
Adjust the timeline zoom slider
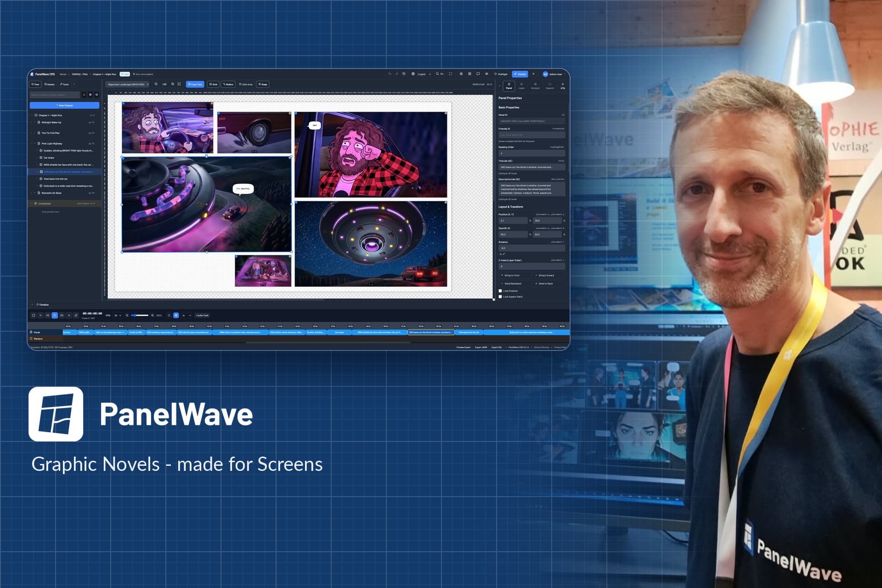coord(140,316)
